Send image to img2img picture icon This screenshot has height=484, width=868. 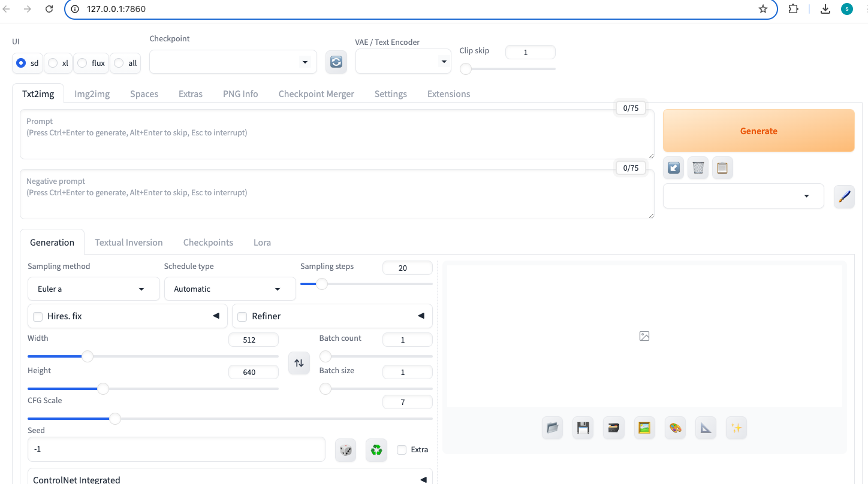[644, 428]
